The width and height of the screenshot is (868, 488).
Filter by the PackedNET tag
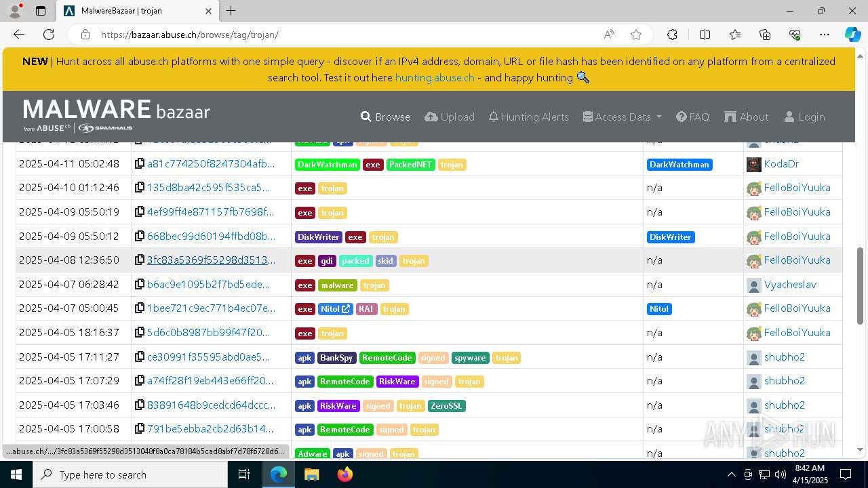[x=410, y=165]
